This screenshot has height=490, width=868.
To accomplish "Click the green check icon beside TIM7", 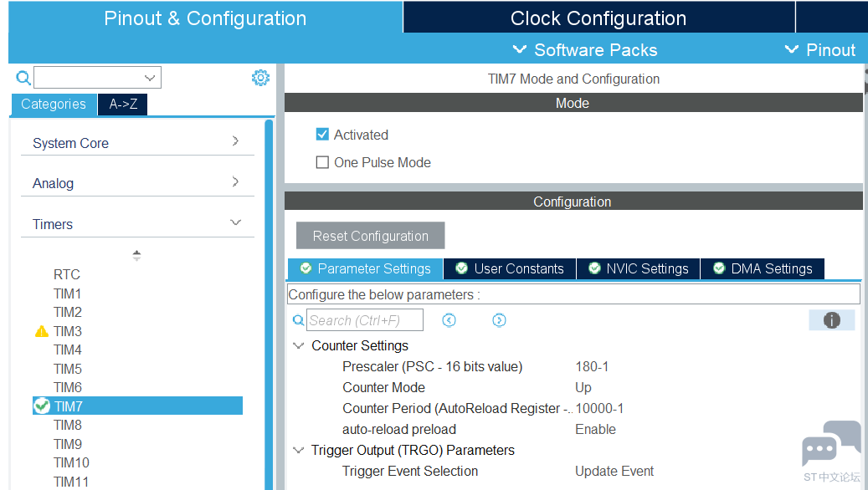I will tap(42, 406).
